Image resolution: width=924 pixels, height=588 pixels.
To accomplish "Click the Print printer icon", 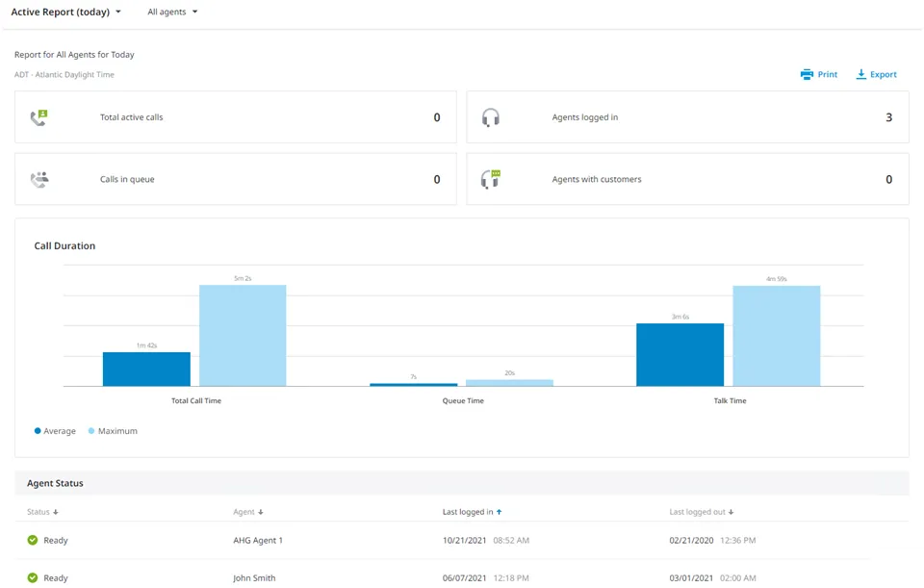I will click(807, 74).
